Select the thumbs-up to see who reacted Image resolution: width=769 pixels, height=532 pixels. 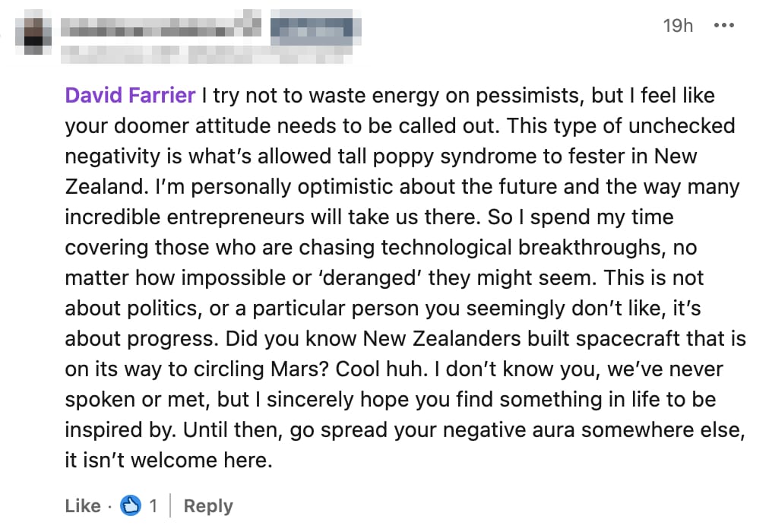pyautogui.click(x=131, y=505)
